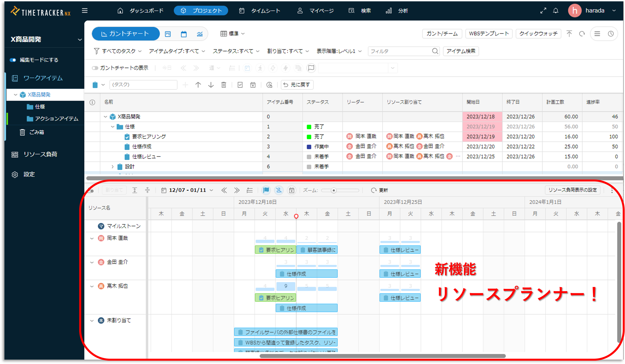Toggle the calendar-x icon in the planner toolbar

pos(292,190)
